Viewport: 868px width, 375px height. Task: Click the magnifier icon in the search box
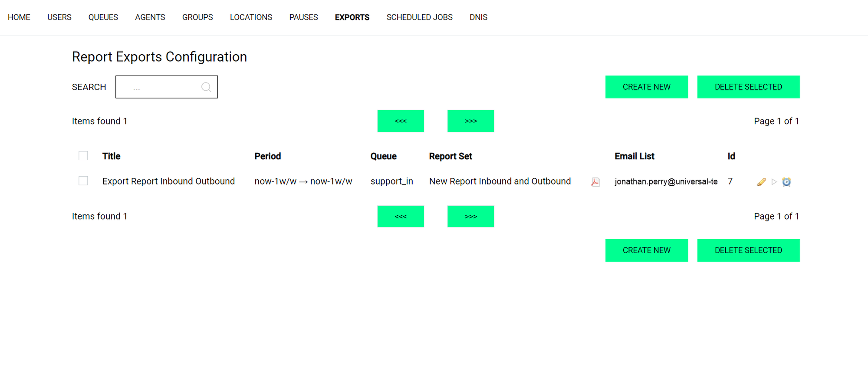click(206, 87)
